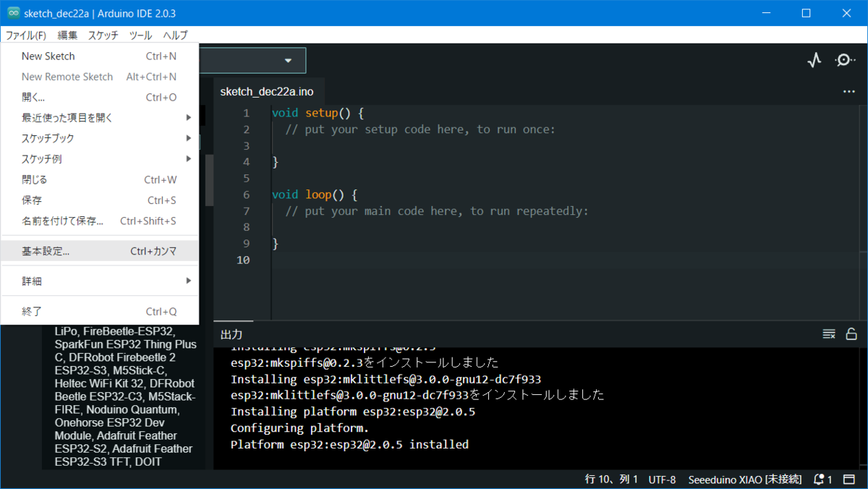Click the Seeeduino XIAO [未接続] status
Screen dimensions: 868x489
point(745,479)
